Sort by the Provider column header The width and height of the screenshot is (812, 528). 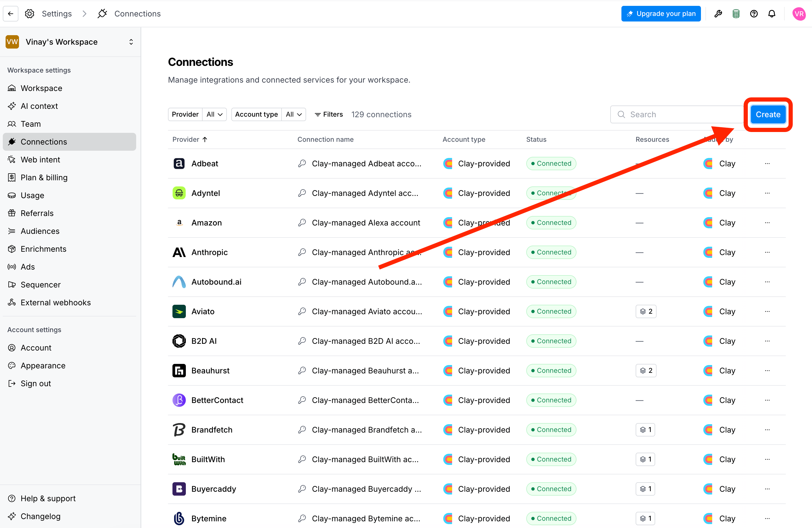click(x=190, y=139)
